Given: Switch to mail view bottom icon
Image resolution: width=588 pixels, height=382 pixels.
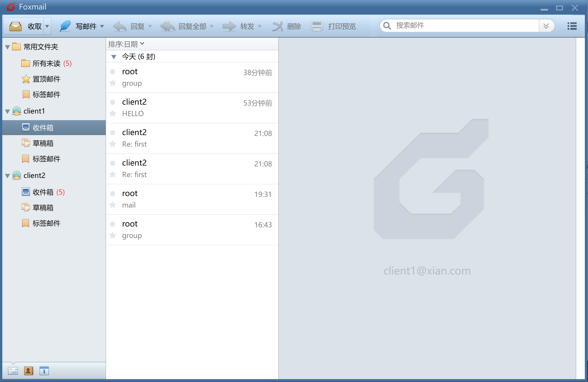Looking at the screenshot, I should tap(13, 371).
